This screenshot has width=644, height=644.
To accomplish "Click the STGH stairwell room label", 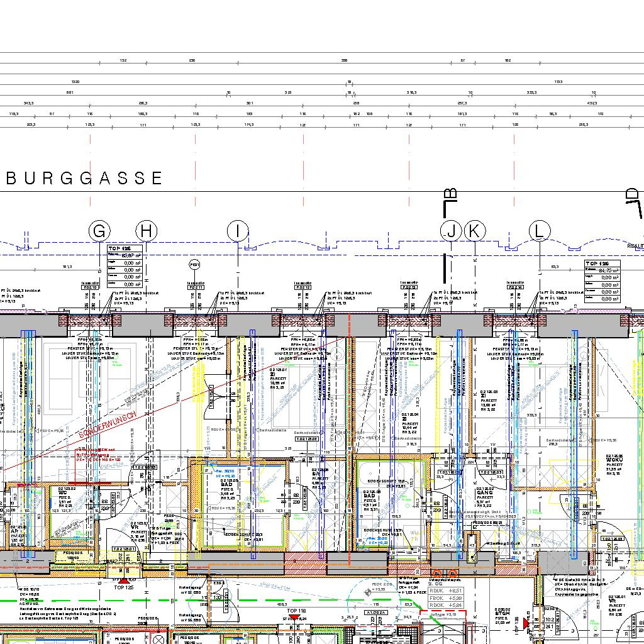I will [502, 613].
